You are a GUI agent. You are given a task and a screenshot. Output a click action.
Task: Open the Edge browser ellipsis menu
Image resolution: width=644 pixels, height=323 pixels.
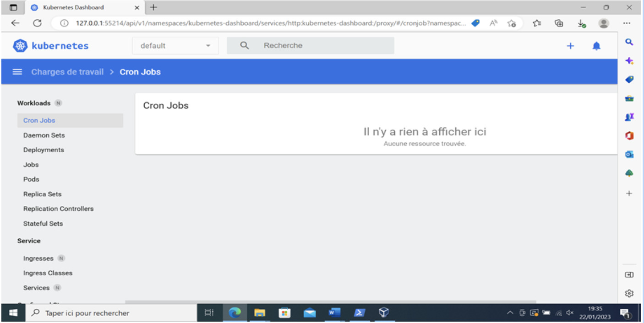click(x=627, y=23)
